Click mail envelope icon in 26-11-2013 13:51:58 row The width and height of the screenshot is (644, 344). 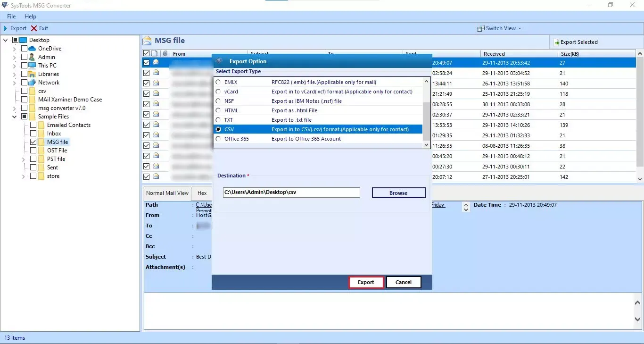click(156, 83)
